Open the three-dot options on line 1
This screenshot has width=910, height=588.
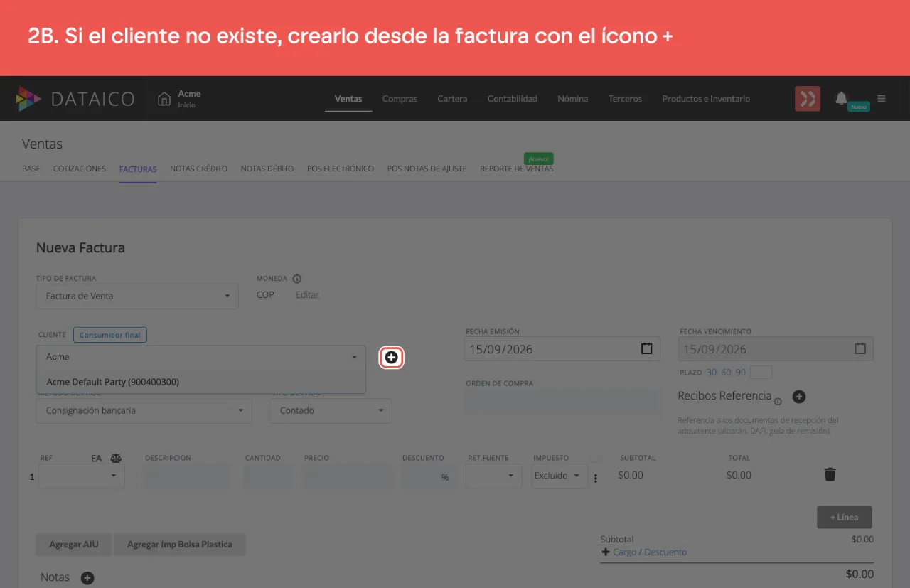pos(596,479)
